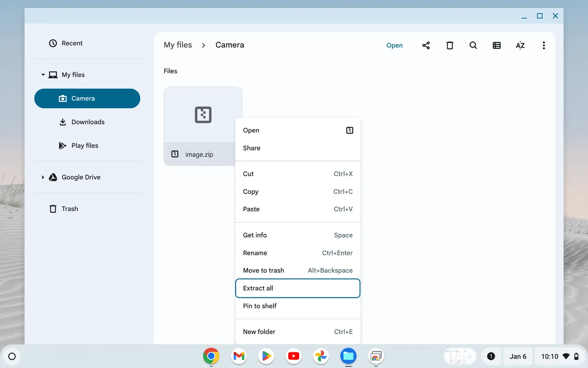Choose Open in the context menu
Viewport: 588px width, 368px height.
pos(298,130)
